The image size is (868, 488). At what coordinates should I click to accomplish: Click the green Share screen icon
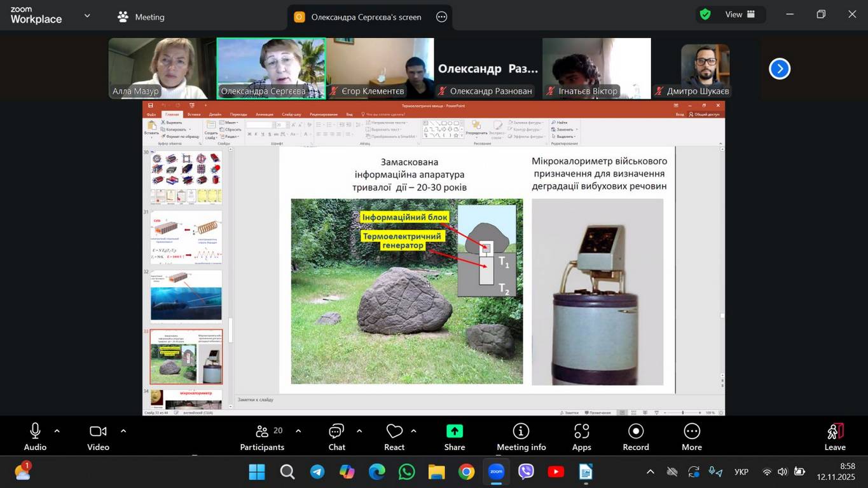[454, 432]
